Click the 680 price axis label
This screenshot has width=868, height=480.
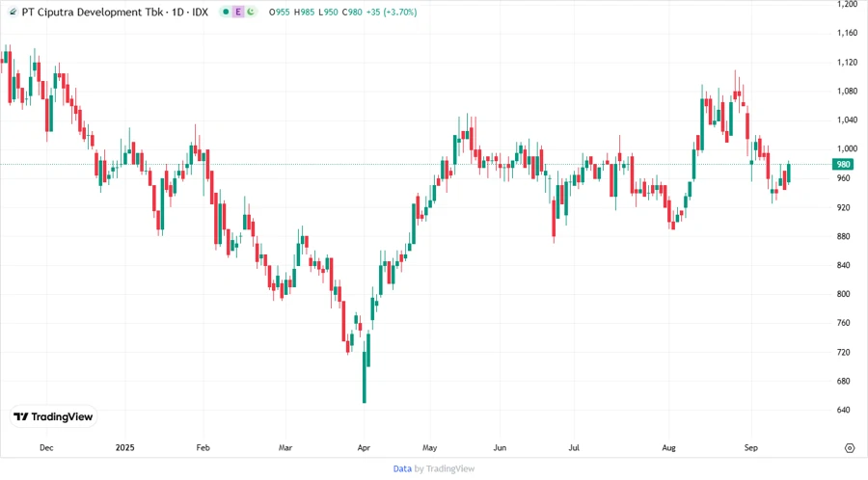pos(843,381)
